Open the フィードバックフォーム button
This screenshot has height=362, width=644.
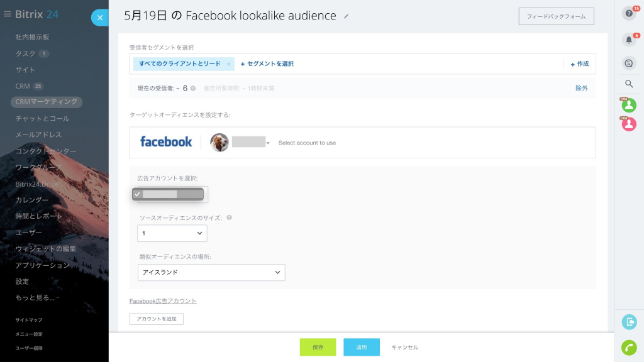tap(556, 16)
